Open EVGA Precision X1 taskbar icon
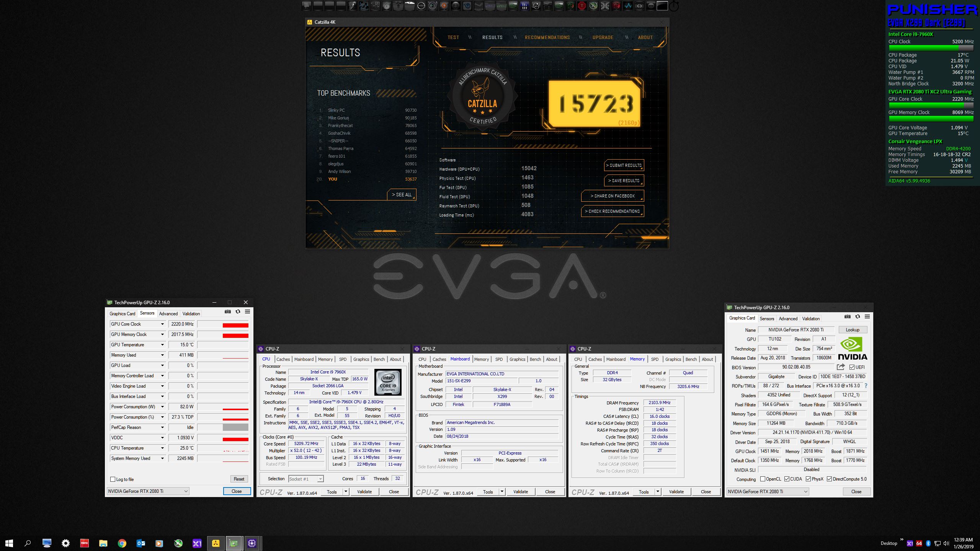This screenshot has width=980, height=551. 197,543
